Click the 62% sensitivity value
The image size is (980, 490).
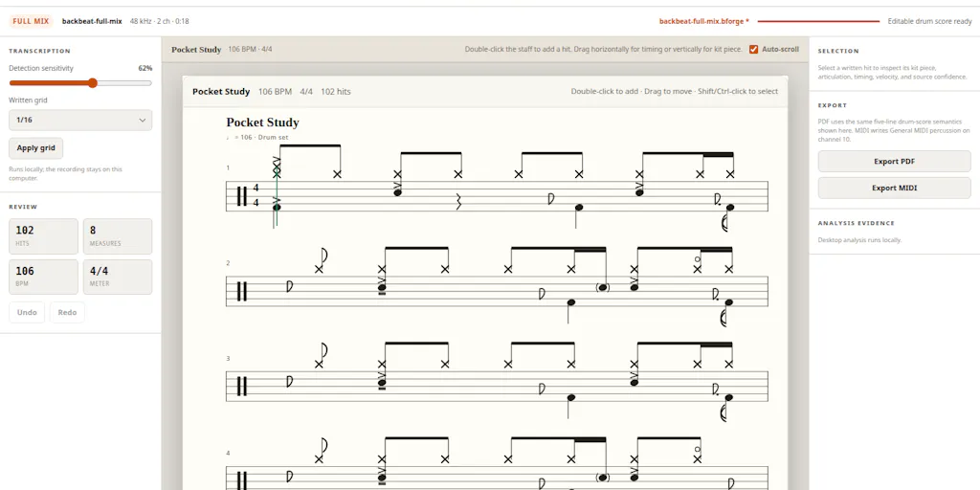pos(145,68)
